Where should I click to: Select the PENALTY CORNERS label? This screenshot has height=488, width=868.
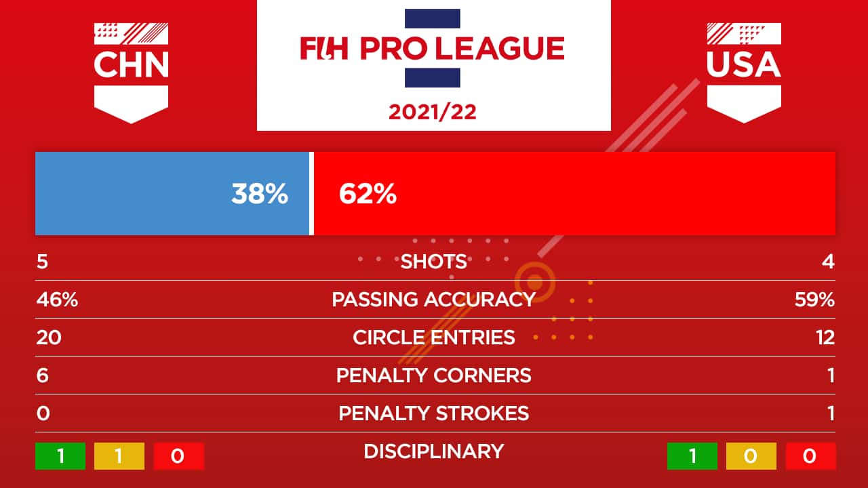(434, 375)
